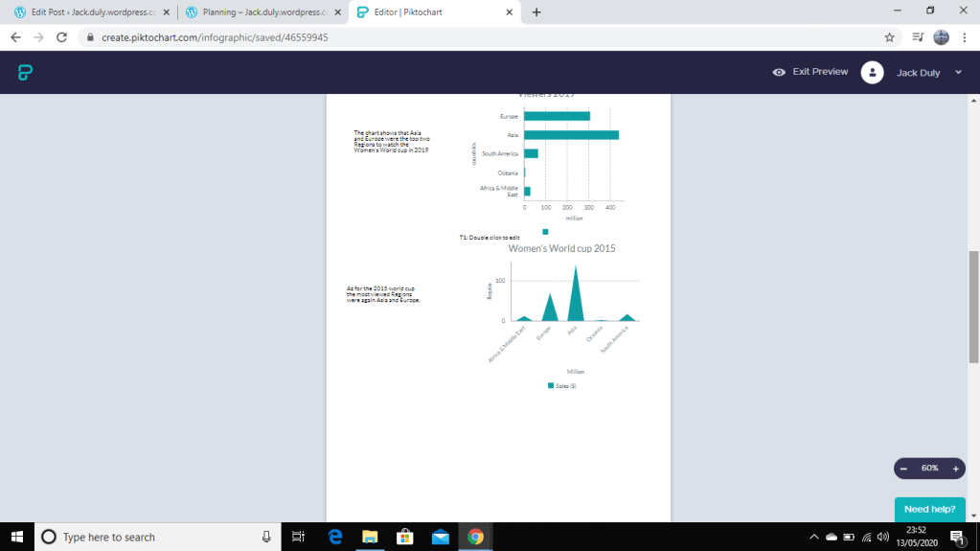Open the Chrome three-dot menu
This screenshot has height=551, width=980.
[964, 37]
